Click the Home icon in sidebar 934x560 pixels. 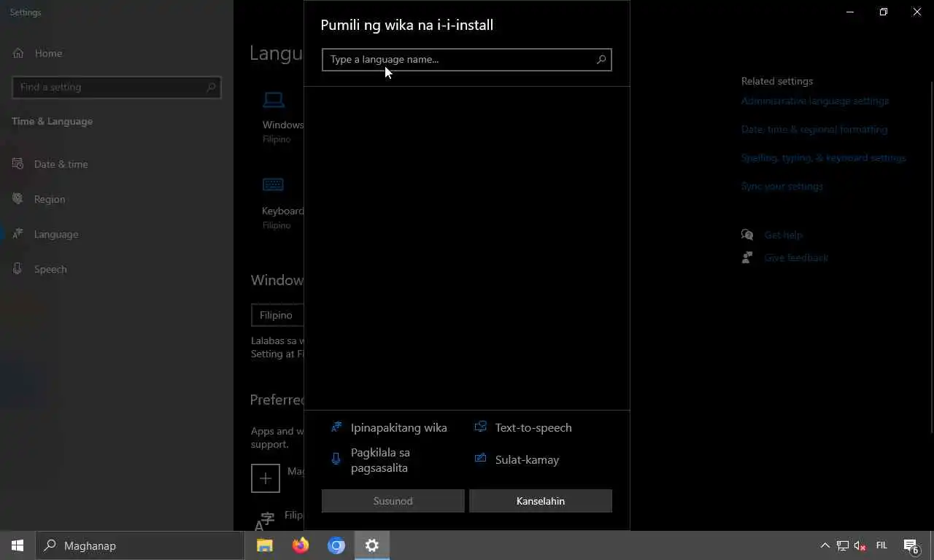18,53
